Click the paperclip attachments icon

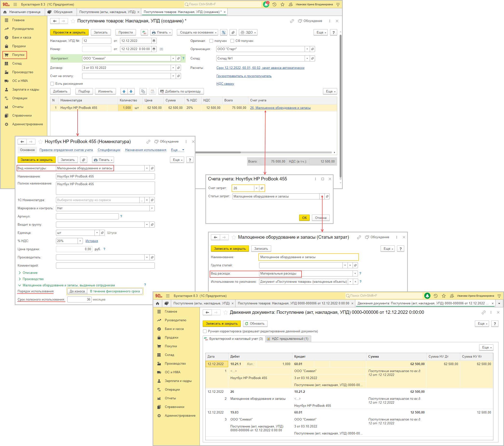233,32
